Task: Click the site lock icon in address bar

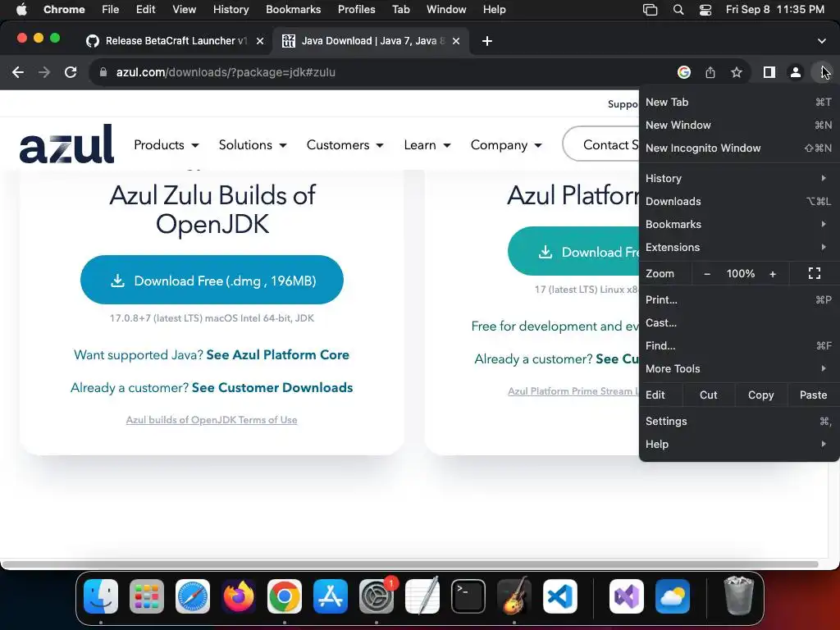Action: point(103,72)
